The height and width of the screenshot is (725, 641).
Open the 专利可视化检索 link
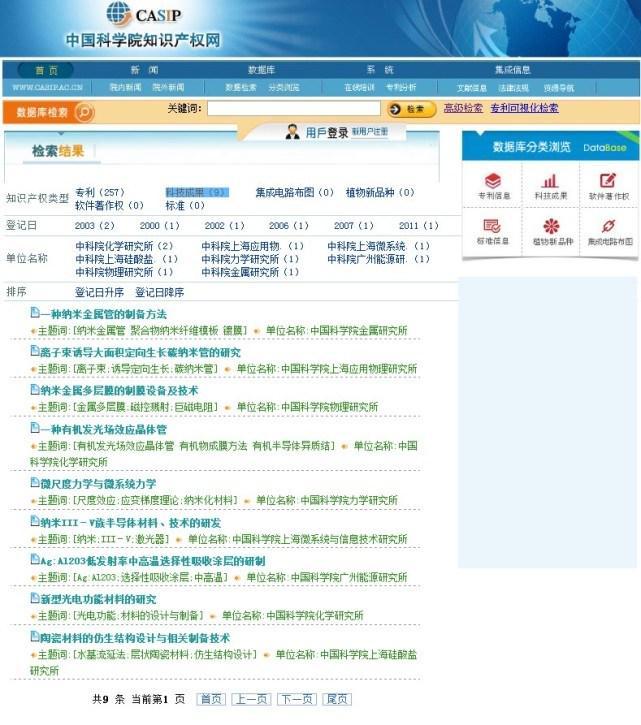(524, 108)
